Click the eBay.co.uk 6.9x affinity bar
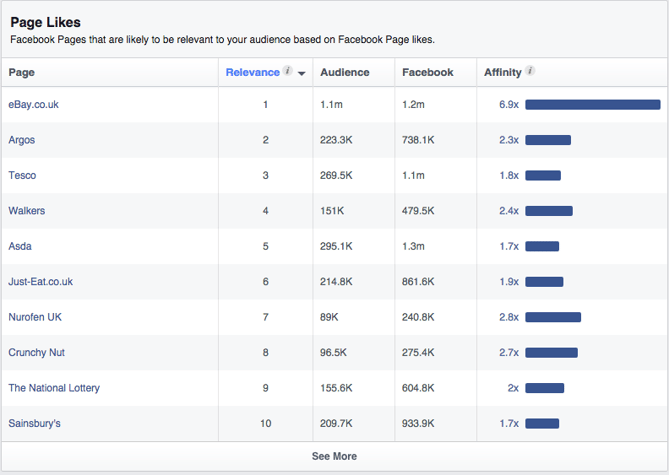This screenshot has height=475, width=669. point(592,105)
